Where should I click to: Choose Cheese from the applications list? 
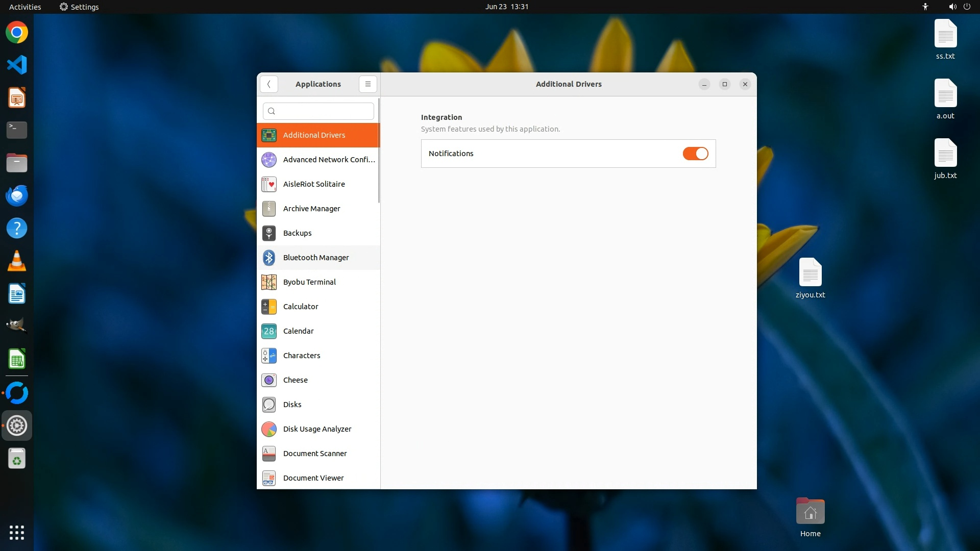click(x=296, y=380)
